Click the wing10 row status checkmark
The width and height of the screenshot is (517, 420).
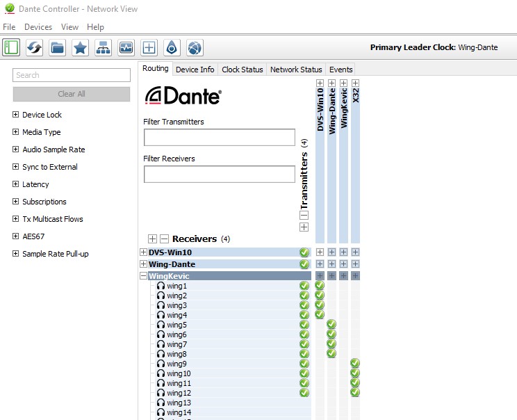pos(304,373)
